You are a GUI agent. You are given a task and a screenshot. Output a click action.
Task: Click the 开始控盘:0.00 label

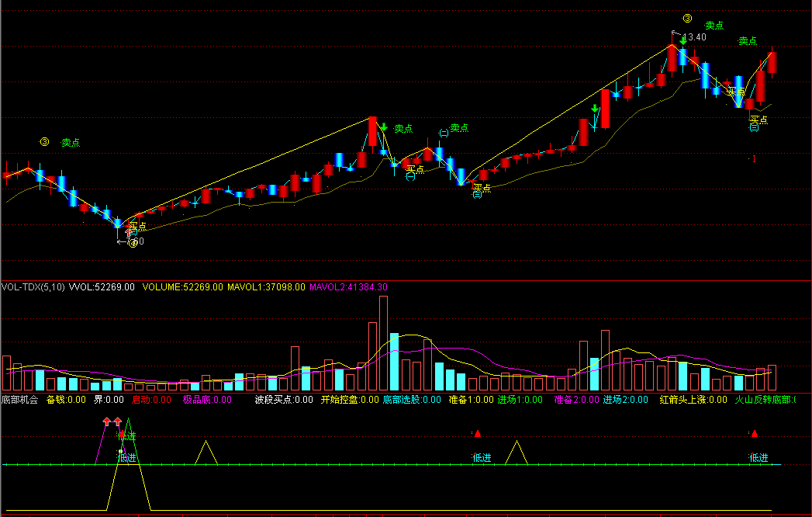point(350,400)
